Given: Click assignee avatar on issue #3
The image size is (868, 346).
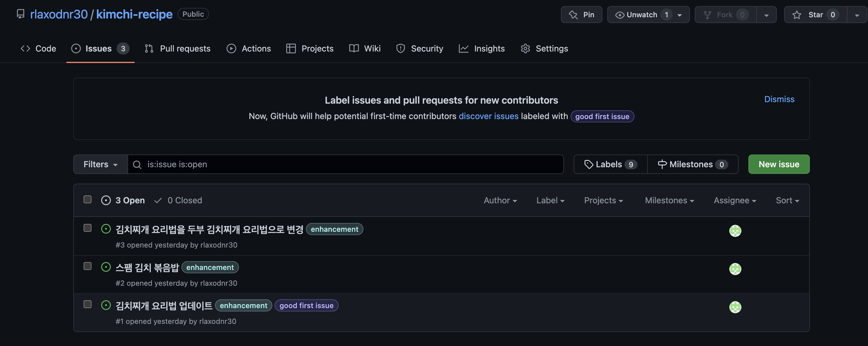Looking at the screenshot, I should pos(735,231).
